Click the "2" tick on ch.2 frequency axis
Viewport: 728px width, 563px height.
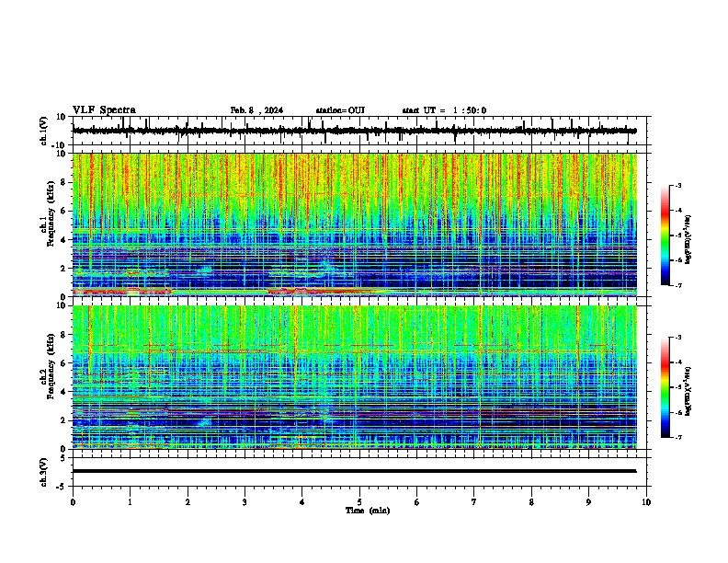pyautogui.click(x=64, y=420)
